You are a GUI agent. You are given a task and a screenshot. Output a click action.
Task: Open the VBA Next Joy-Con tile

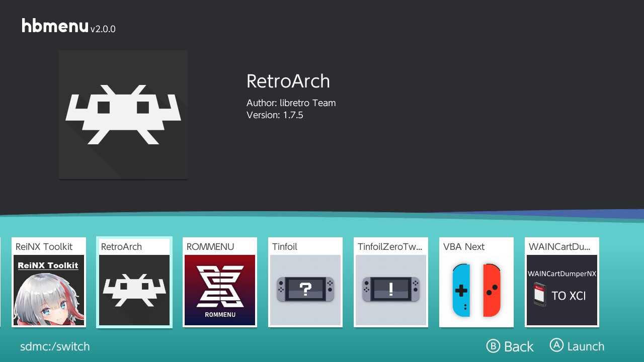pyautogui.click(x=476, y=282)
